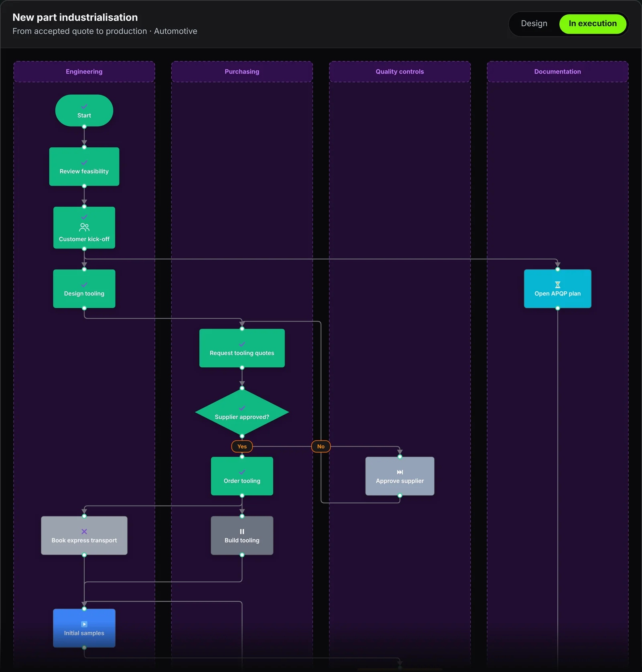Open the Build tooling task
The image size is (642, 672).
click(242, 536)
